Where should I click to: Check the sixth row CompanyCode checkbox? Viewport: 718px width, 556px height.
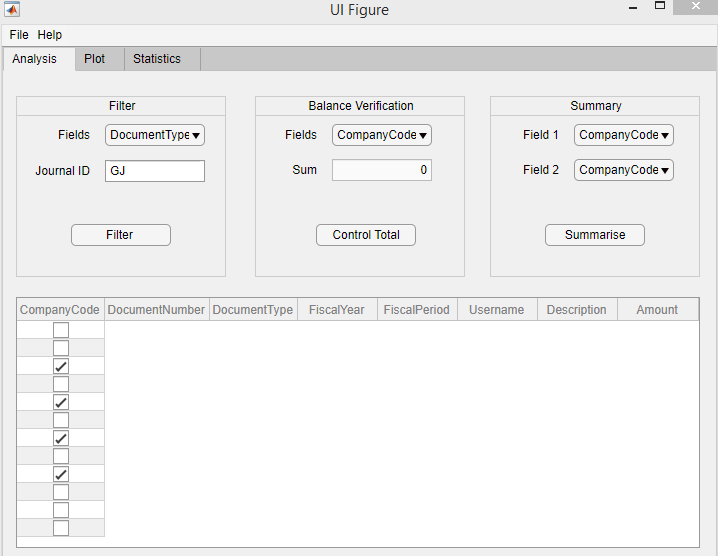pos(61,420)
